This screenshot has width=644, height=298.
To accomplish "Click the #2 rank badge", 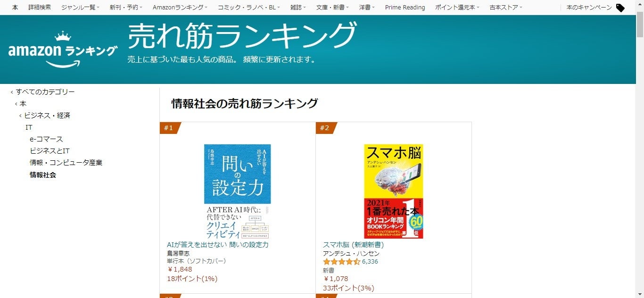I will (x=325, y=128).
